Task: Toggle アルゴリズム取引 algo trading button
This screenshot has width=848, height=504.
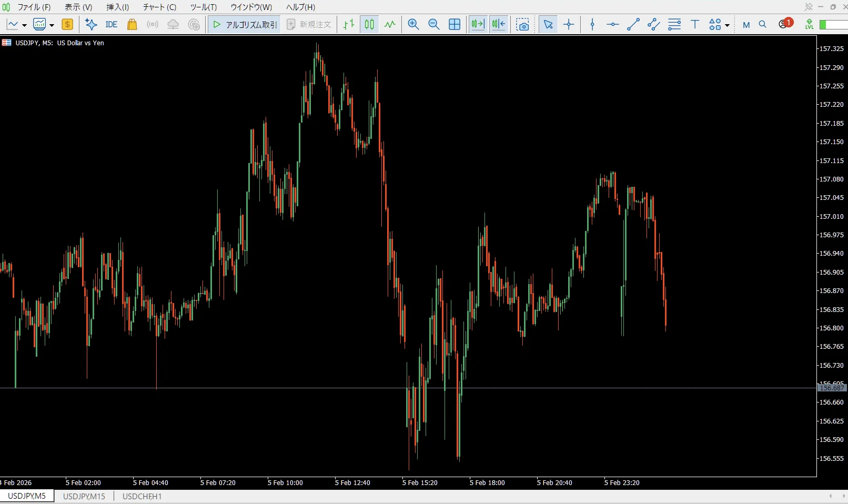Action: [244, 24]
